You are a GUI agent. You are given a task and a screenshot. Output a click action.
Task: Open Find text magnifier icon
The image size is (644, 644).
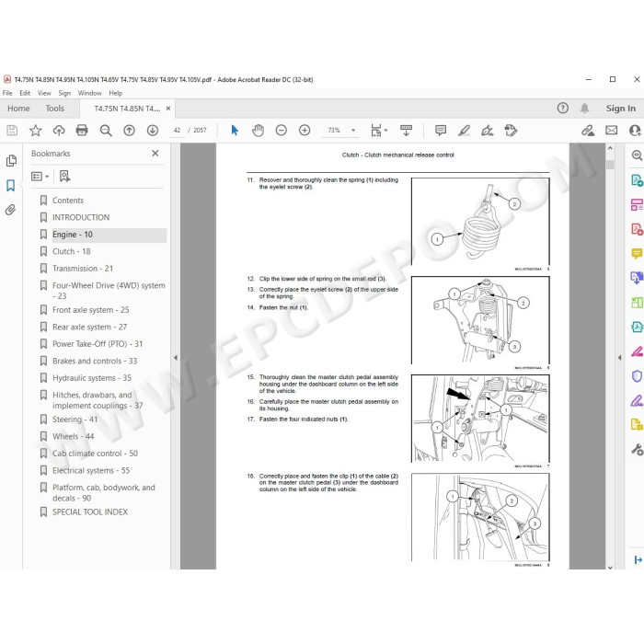click(x=106, y=131)
